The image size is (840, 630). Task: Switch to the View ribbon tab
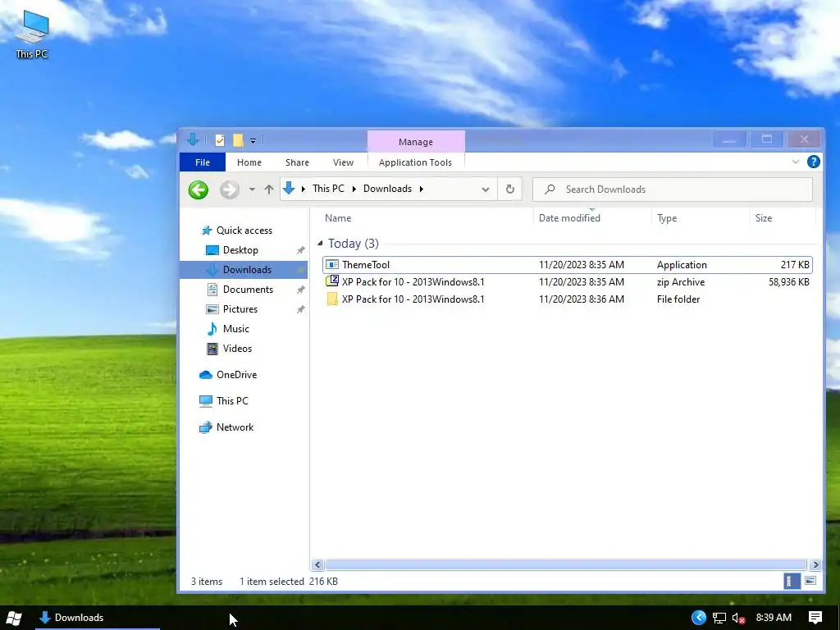[343, 162]
